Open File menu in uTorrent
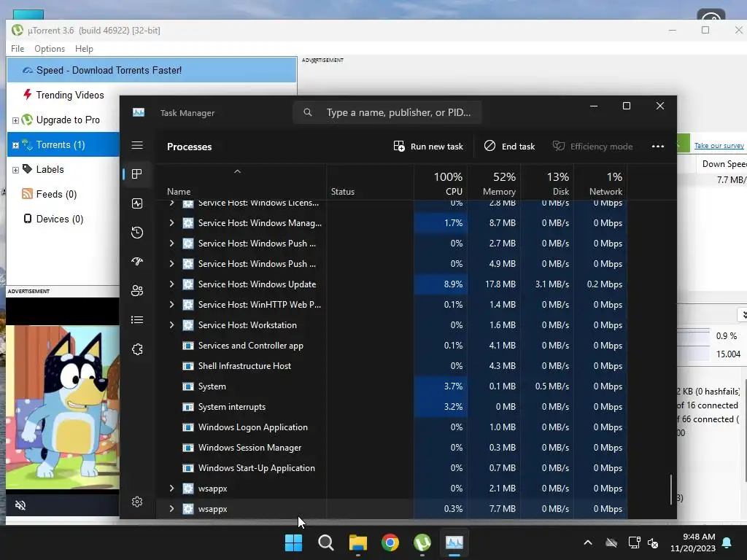Screen dimensions: 747x560 tap(18, 49)
